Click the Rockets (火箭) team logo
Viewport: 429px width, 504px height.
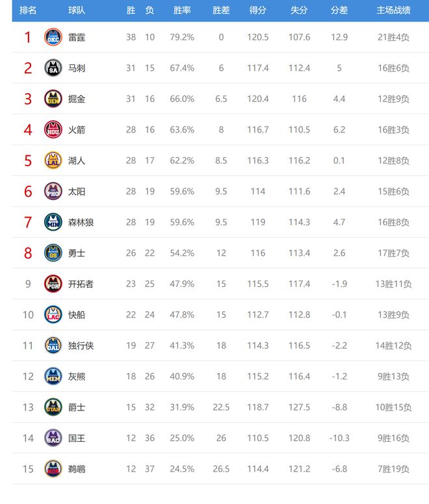53,130
